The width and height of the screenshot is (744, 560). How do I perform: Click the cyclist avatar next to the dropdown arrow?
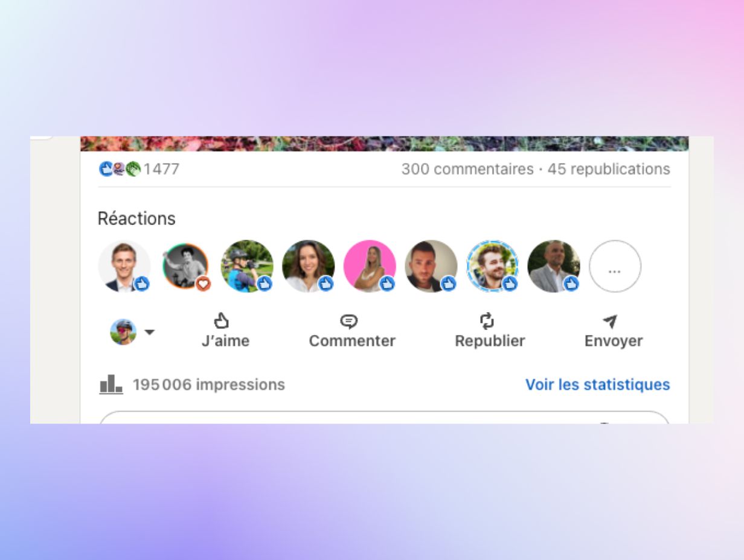[123, 332]
